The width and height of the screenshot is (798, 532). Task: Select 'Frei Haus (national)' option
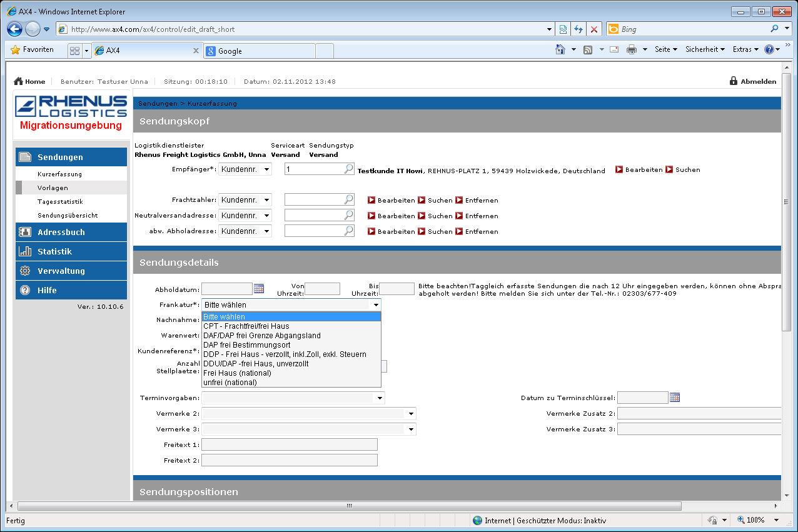pyautogui.click(x=291, y=373)
